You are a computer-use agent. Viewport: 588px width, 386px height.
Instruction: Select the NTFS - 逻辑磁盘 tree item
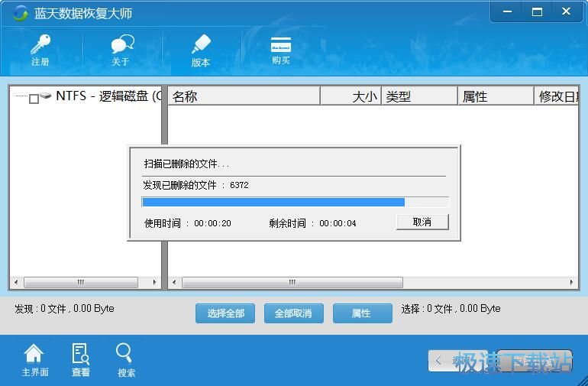click(x=108, y=96)
